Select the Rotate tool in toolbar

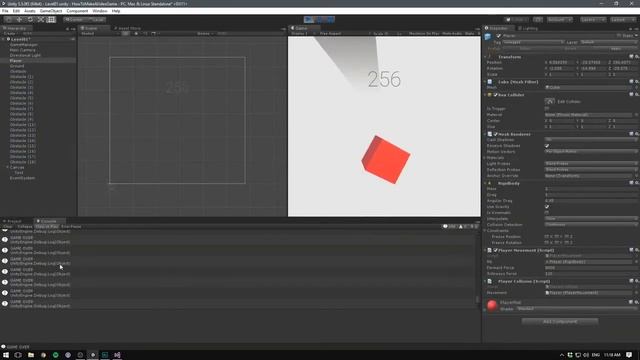coord(30,19)
